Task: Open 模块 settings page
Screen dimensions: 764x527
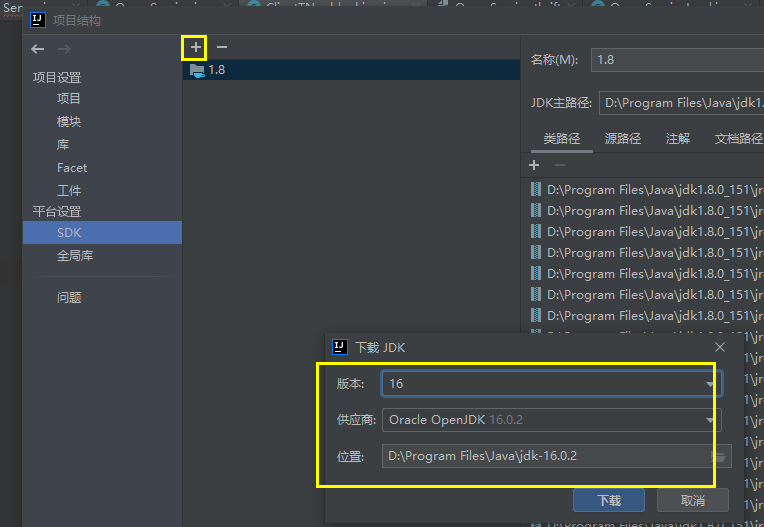Action: click(x=69, y=121)
